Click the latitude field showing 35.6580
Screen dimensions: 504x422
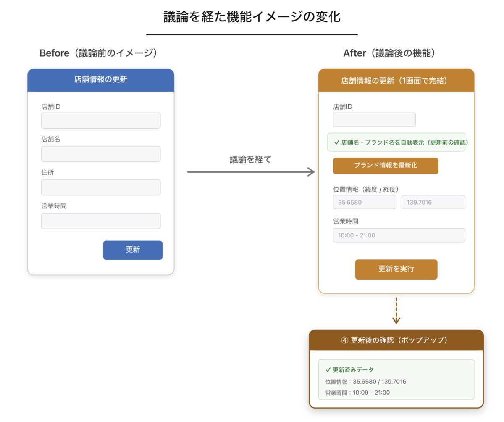pos(365,202)
